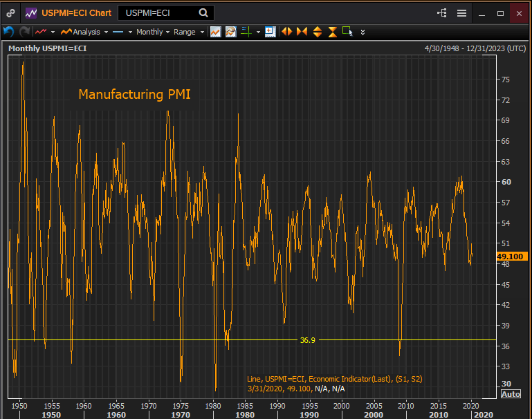Click the undo arrow in the toolbar
Viewport: 532px width, 419px height.
pos(8,32)
